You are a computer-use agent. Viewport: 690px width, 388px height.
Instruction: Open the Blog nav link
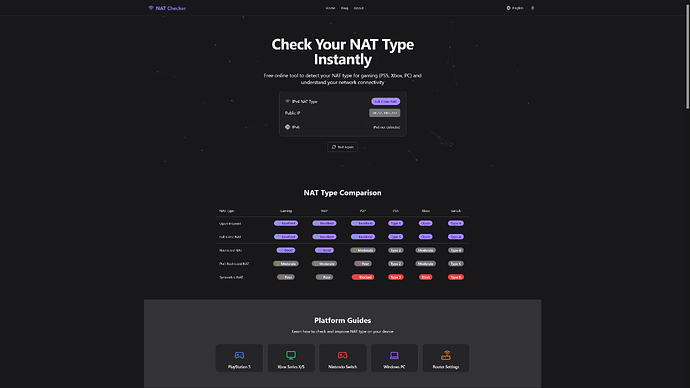click(x=345, y=8)
